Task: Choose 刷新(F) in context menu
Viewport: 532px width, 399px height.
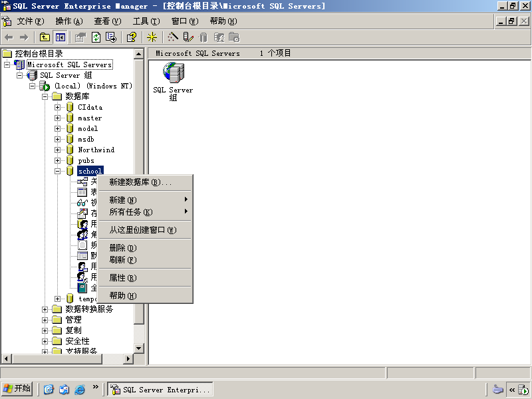Action: click(145, 260)
